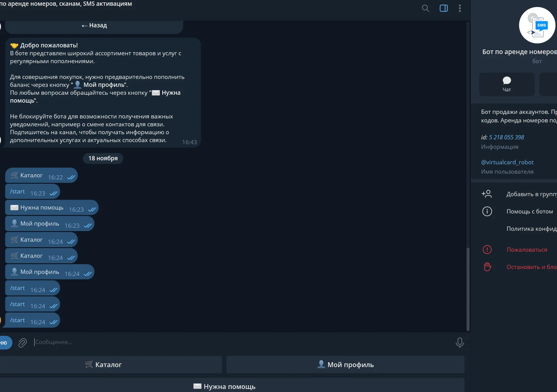The height and width of the screenshot is (392, 557).
Task: Click the red hand stop icon
Action: click(487, 267)
